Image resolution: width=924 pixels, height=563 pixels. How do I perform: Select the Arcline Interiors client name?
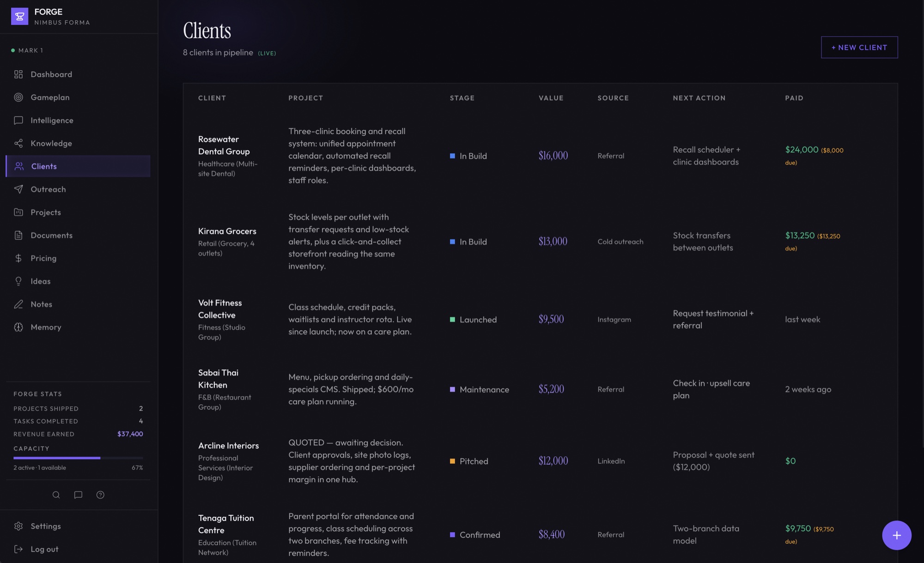(x=228, y=446)
